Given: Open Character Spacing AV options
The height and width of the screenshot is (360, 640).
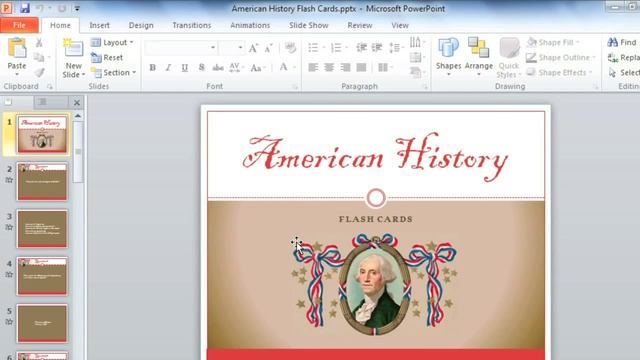Looking at the screenshot, I should click(x=236, y=67).
